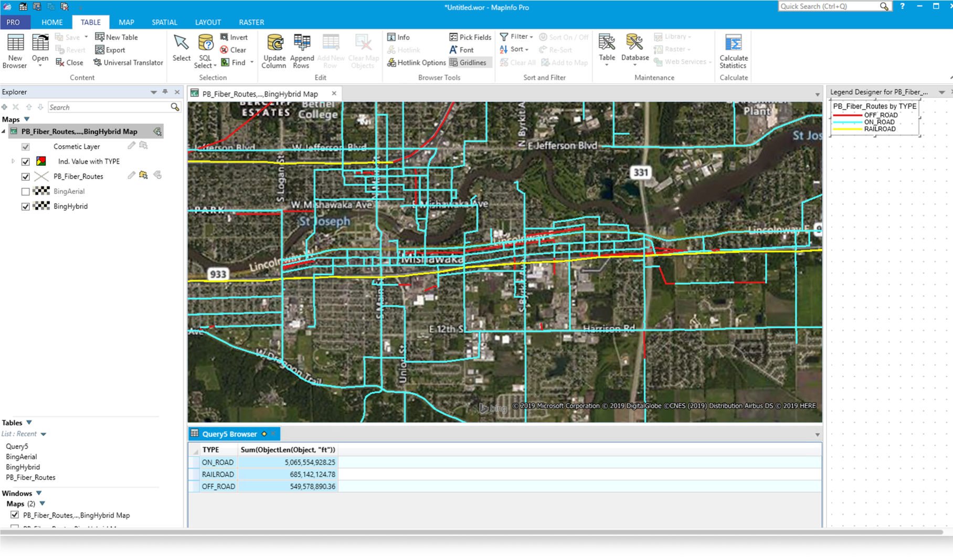Open the SPATIAL ribbon tab

(x=164, y=22)
